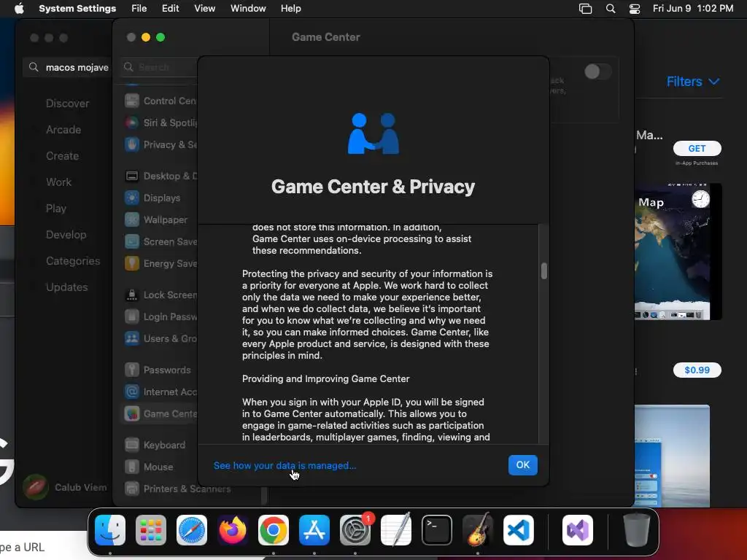Click the $0.99 price button
747x560 pixels.
pyautogui.click(x=697, y=370)
